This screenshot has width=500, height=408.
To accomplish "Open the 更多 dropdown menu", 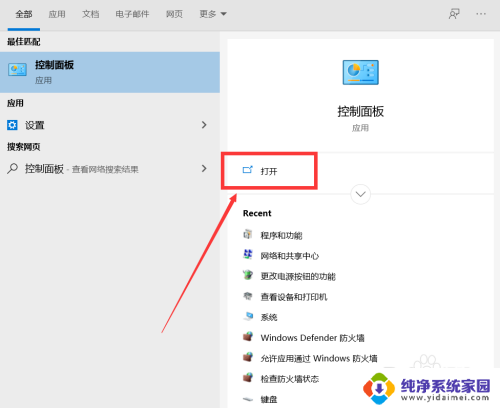I will [213, 14].
